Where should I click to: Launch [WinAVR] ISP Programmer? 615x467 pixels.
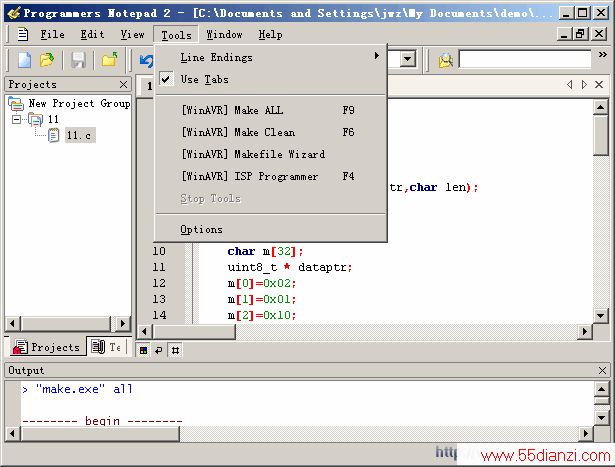(271, 176)
